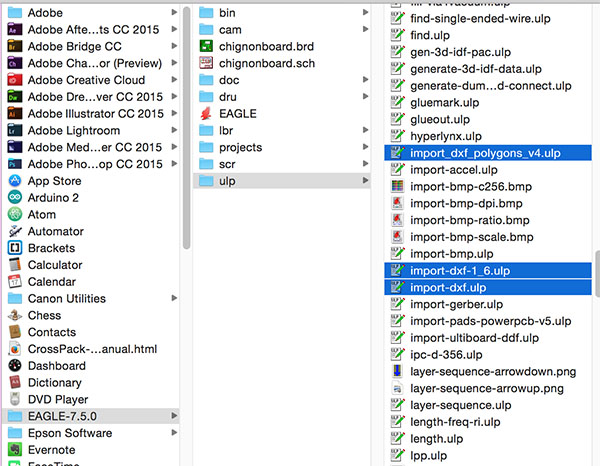The image size is (600, 466).
Task: Select ipc-d-356.ulp file
Action: tap(488, 355)
